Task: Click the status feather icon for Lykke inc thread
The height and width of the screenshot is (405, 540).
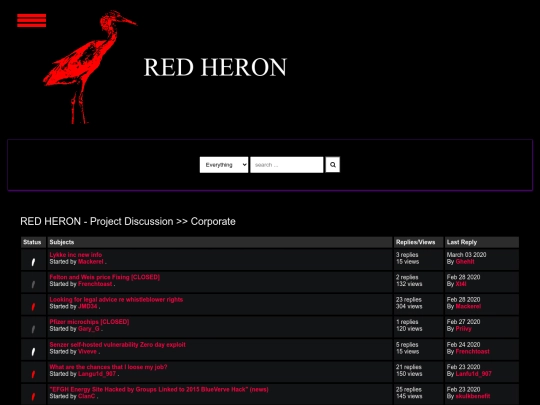Action: tap(33, 262)
